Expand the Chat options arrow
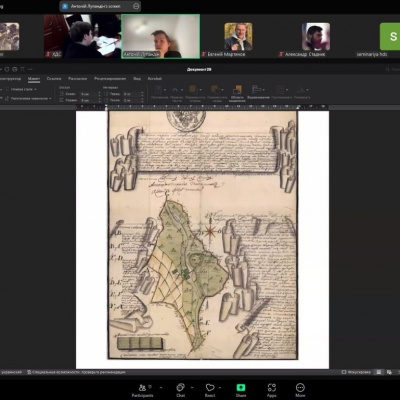Screen dimensions: 400x400 (192, 388)
